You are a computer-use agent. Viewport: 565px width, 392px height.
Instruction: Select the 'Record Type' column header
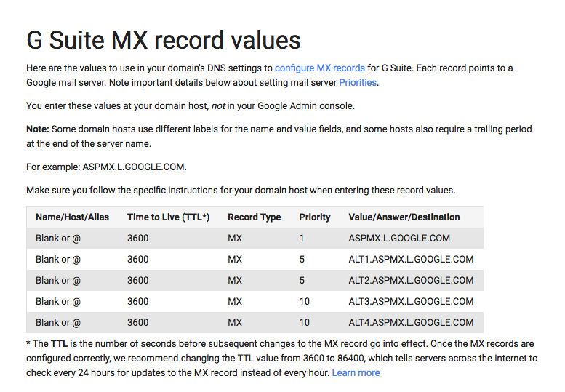tap(254, 217)
